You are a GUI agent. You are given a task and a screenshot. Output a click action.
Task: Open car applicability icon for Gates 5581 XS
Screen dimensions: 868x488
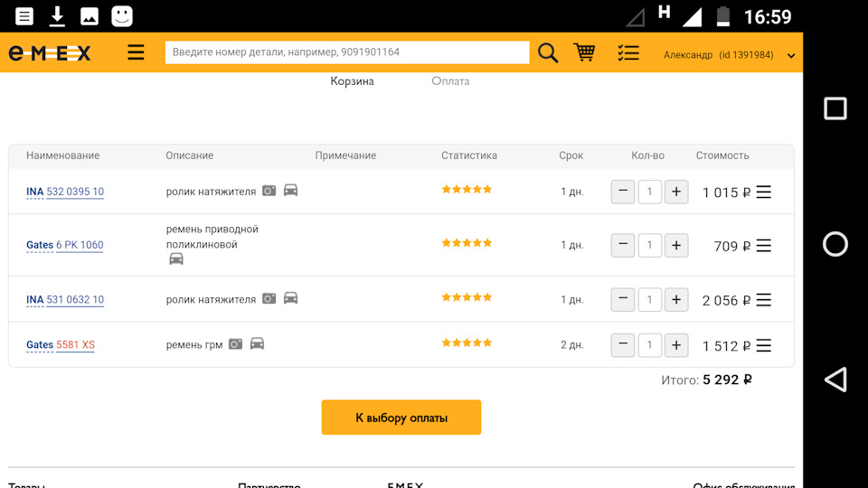coord(257,343)
